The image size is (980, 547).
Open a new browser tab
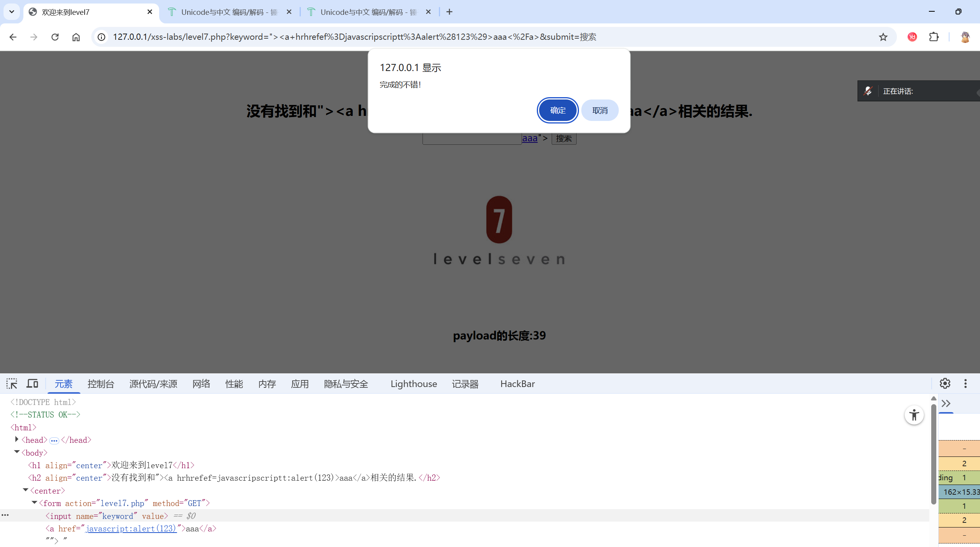coord(449,12)
